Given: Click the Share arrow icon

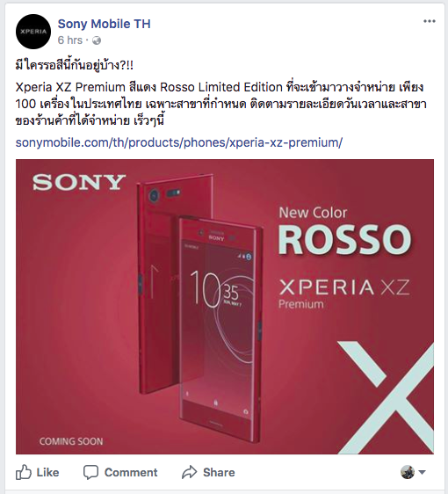Looking at the screenshot, I should coord(189,472).
